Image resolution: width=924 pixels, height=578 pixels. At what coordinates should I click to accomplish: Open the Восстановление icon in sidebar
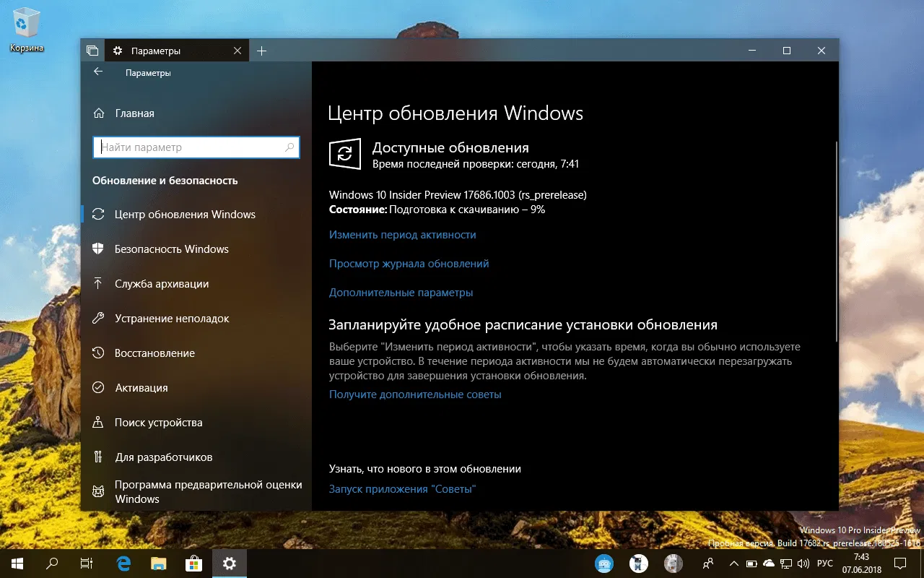[x=100, y=353]
